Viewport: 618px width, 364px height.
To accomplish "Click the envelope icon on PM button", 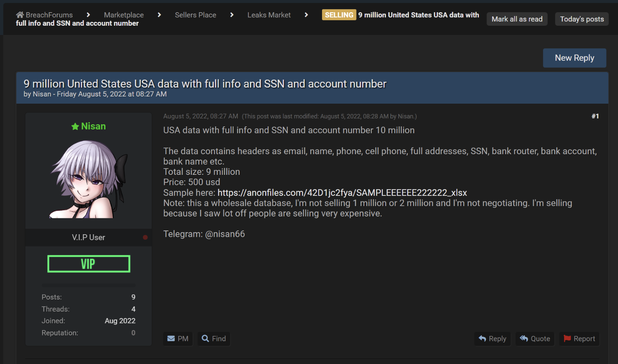I will coord(171,338).
